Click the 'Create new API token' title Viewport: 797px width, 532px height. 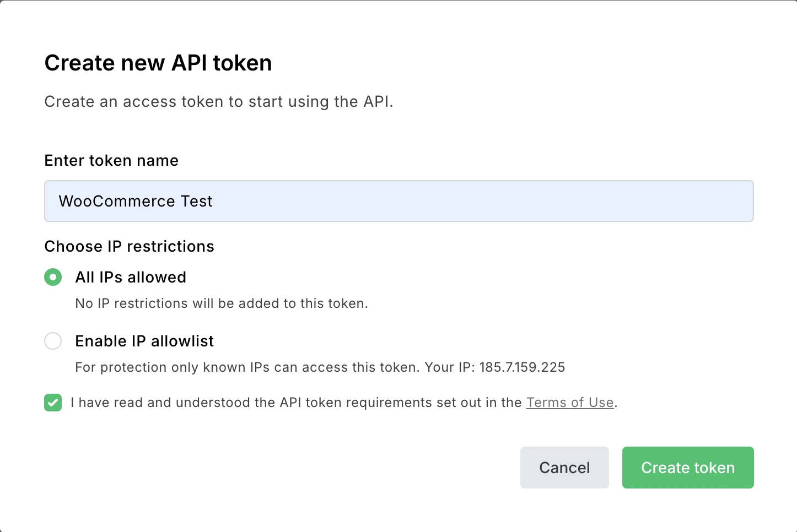click(158, 63)
